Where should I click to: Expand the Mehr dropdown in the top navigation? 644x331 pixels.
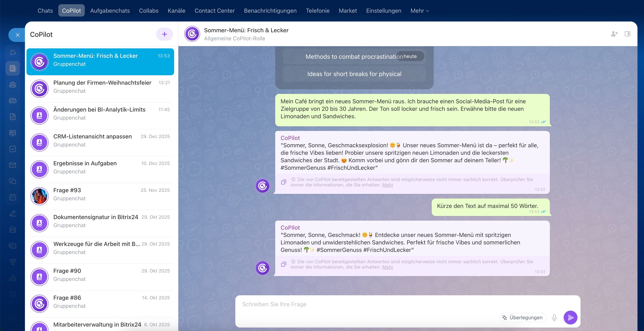pos(419,11)
